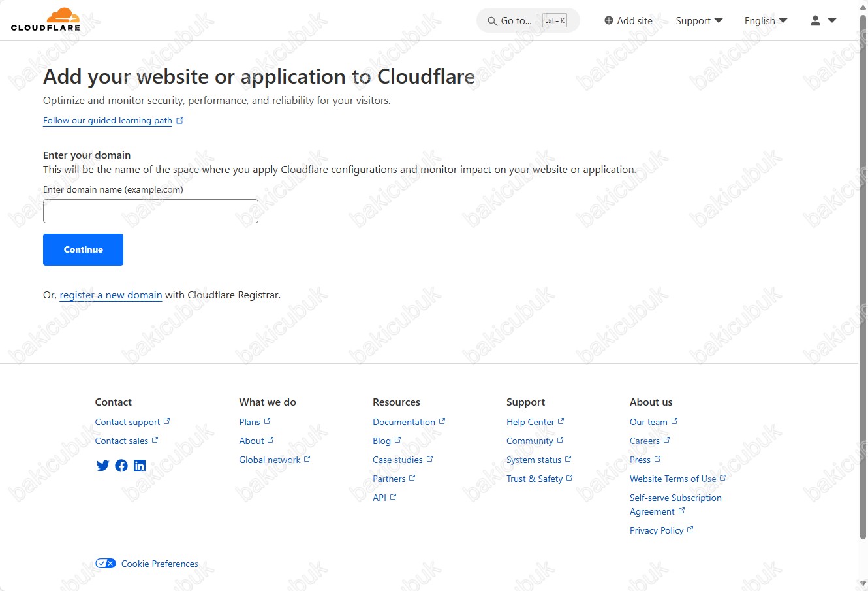The height and width of the screenshot is (591, 868).
Task: Expand the Support dropdown menu
Action: tap(699, 20)
